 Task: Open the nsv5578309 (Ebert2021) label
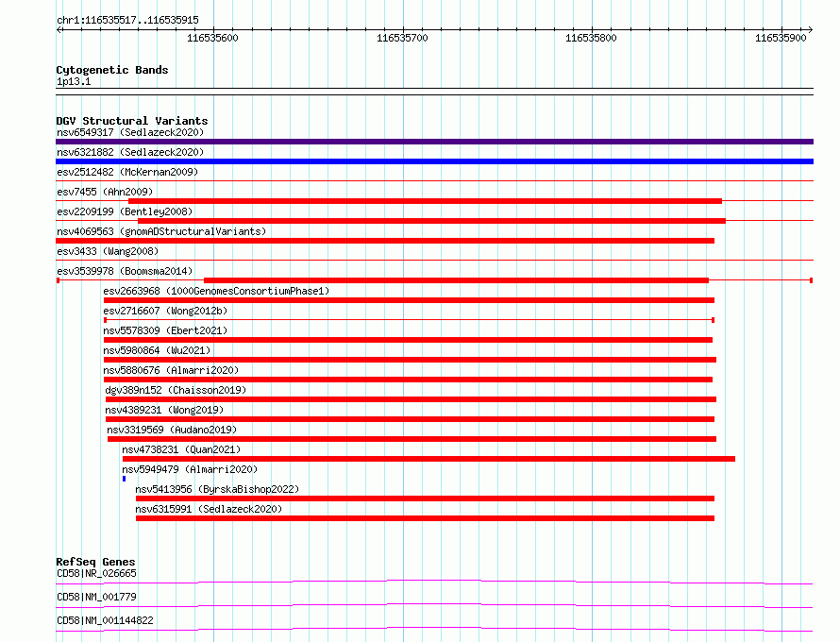pos(165,330)
